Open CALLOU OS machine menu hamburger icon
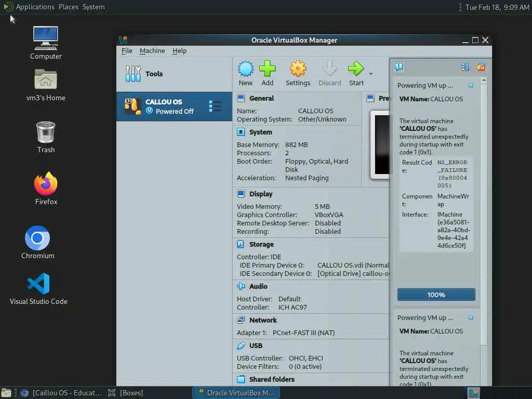Screen dimensions: 532x399 pos(215,106)
